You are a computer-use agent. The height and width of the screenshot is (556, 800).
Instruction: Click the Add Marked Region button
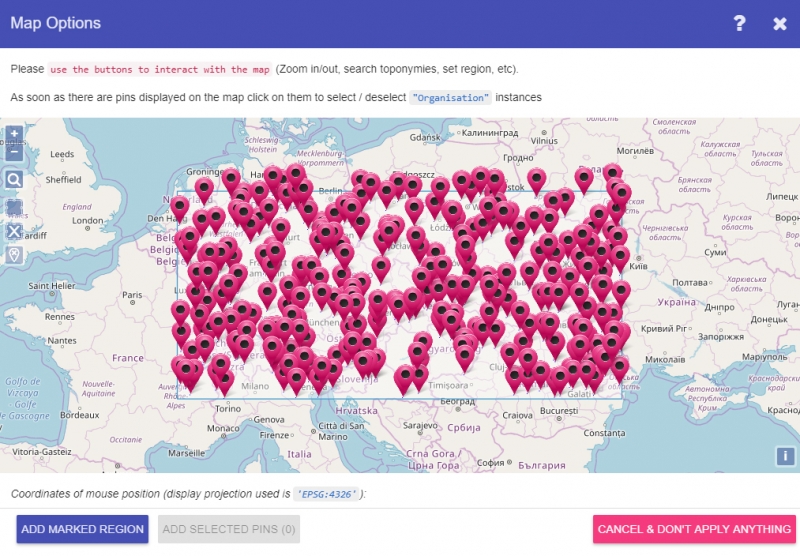point(82,529)
